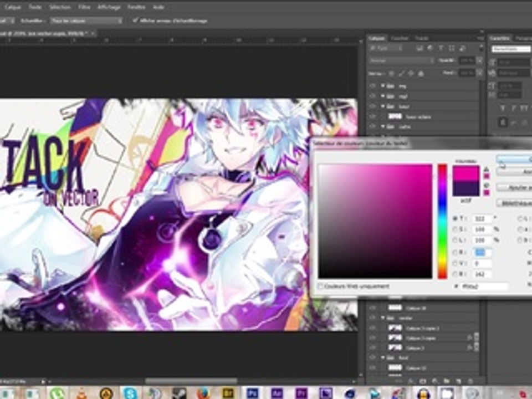The width and height of the screenshot is (532, 399).
Task: Open Photoshop from the taskbar
Action: (x=252, y=392)
